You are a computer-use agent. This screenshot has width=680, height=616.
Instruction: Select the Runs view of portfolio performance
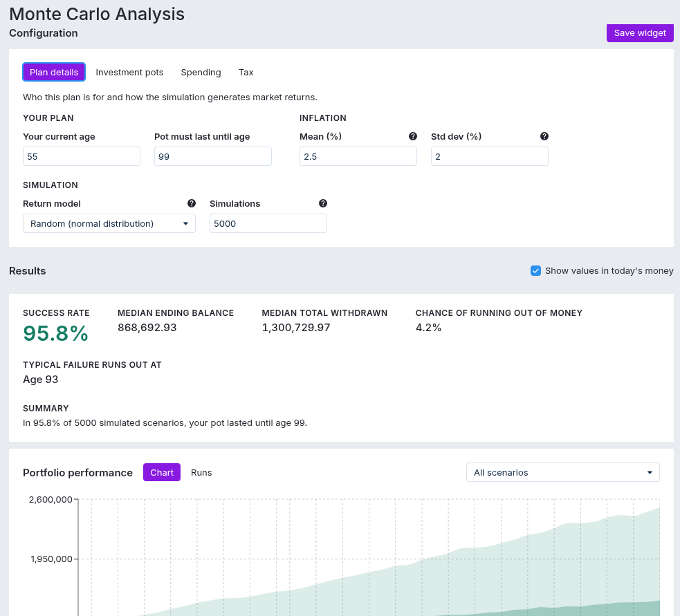(x=201, y=472)
